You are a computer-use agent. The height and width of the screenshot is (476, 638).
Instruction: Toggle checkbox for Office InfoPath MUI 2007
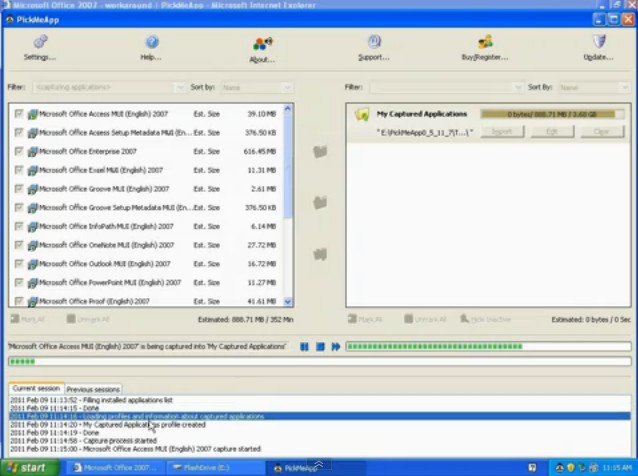pyautogui.click(x=19, y=226)
